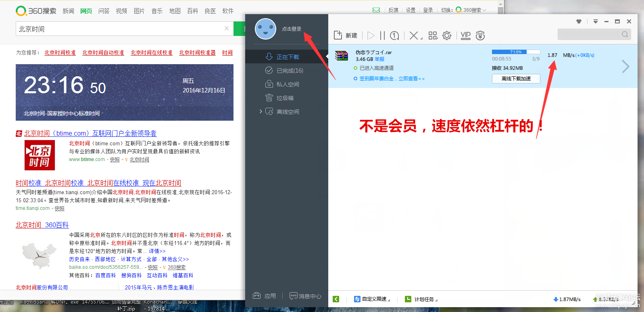The width and height of the screenshot is (644, 312).
Task: Click the China map clock thumbnail
Action: coord(40,255)
